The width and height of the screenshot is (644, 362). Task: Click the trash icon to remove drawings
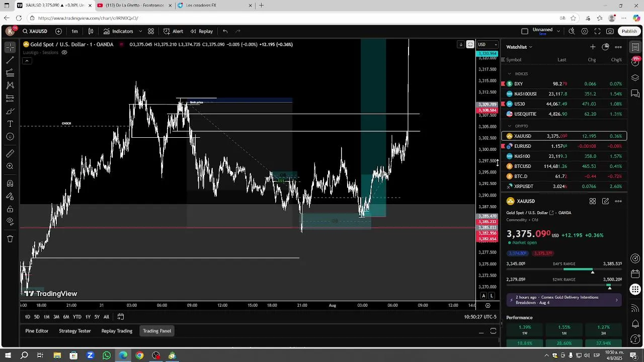pyautogui.click(x=10, y=239)
